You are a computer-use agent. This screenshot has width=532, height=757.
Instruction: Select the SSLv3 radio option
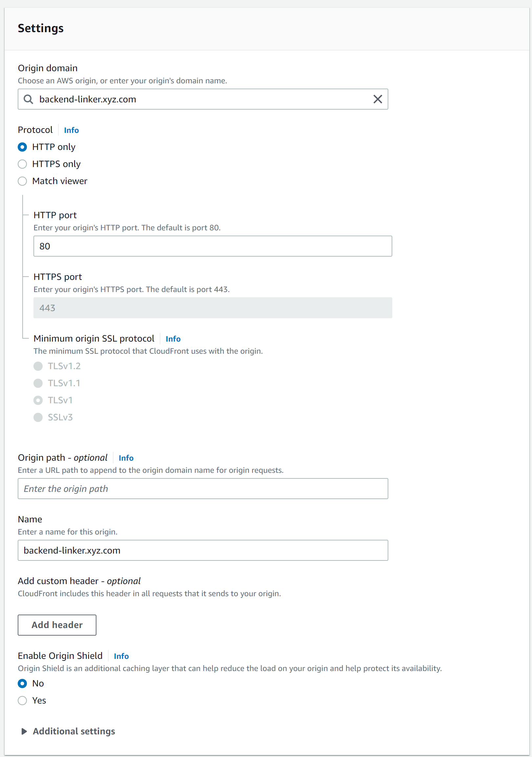point(38,417)
